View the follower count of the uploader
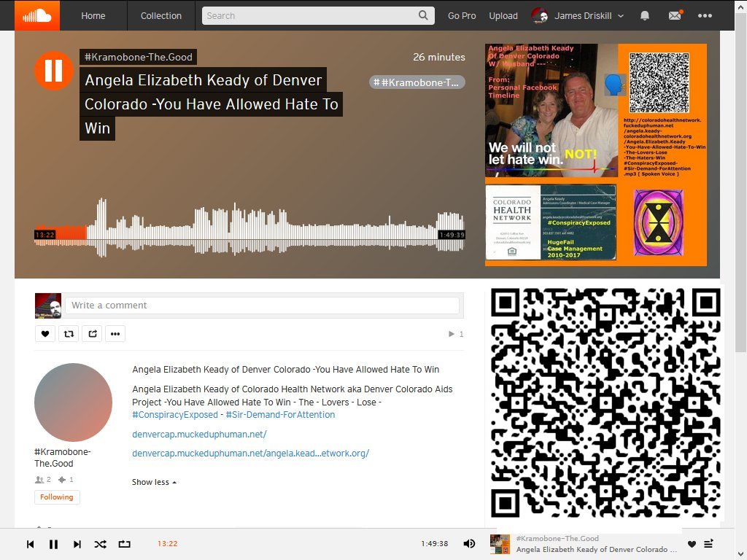Screen dimensions: 747x560 click(x=43, y=480)
